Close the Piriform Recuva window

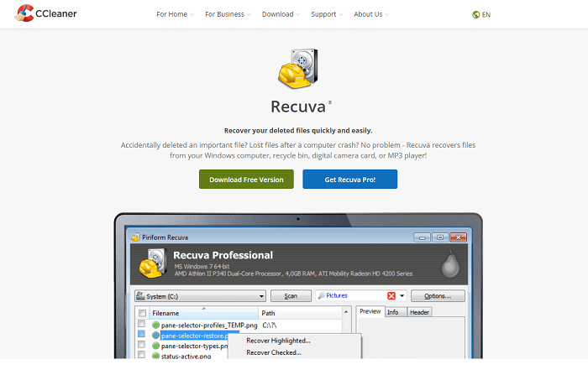tap(458, 237)
